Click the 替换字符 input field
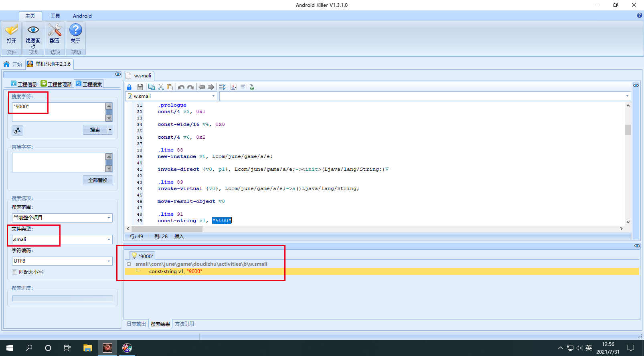 tap(59, 162)
